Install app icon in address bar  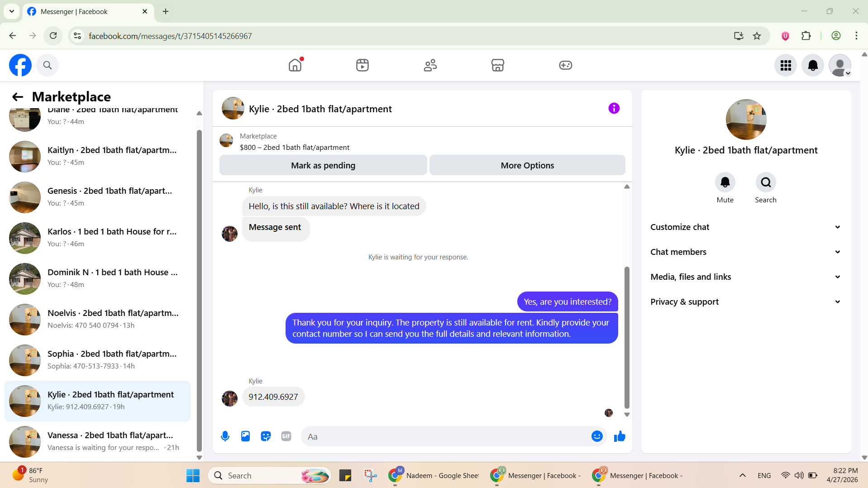click(739, 36)
